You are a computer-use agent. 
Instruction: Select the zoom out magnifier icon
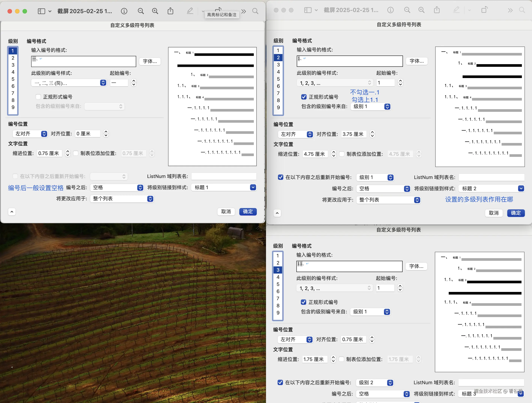point(141,11)
